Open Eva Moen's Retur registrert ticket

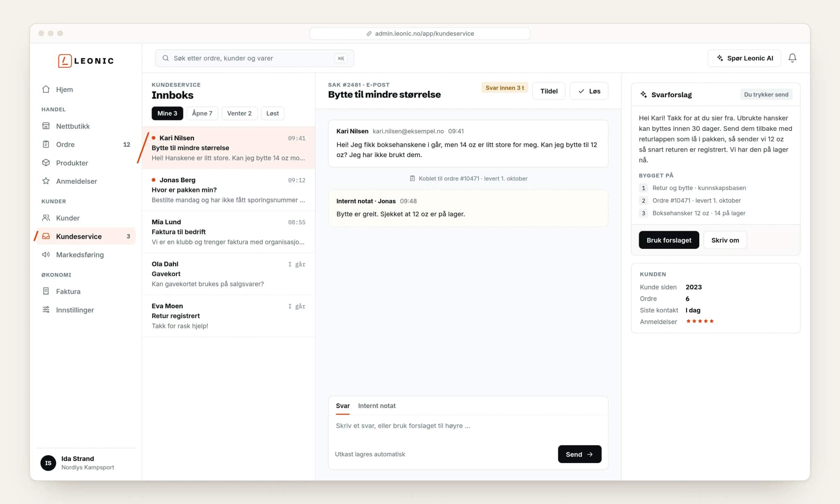[228, 316]
